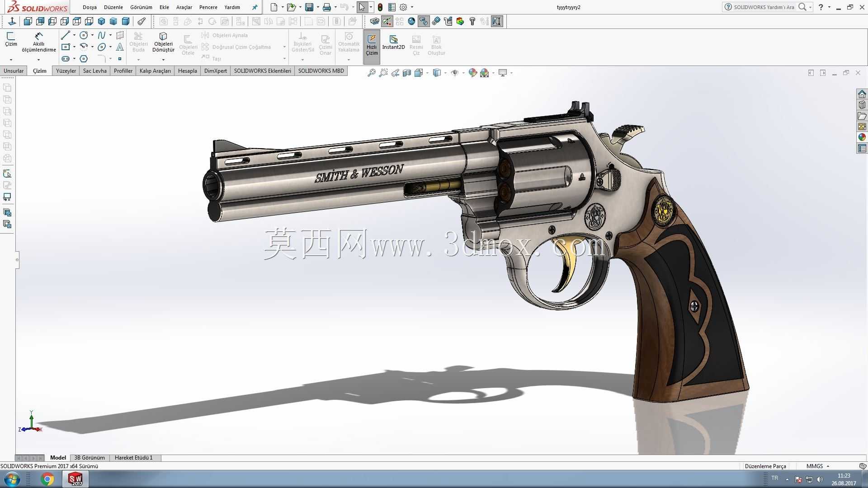Click the Objeleri Dönüştür button
This screenshot has height=488, width=868.
click(163, 42)
